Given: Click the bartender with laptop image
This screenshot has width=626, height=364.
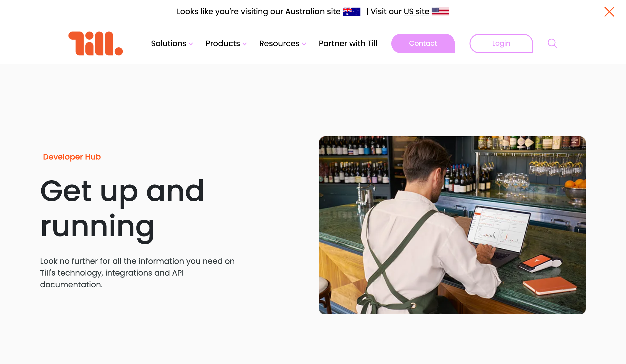Looking at the screenshot, I should point(452,225).
